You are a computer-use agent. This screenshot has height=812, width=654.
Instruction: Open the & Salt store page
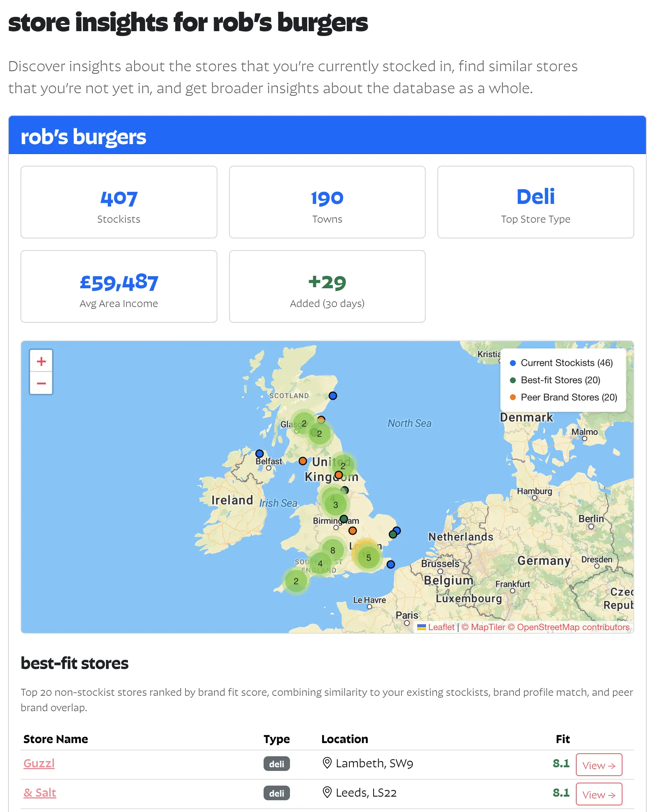40,793
